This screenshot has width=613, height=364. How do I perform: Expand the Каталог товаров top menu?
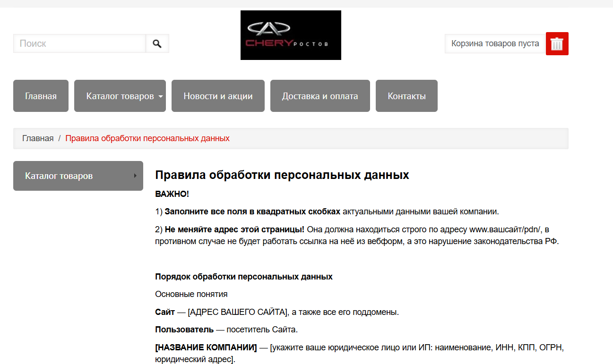tap(120, 96)
